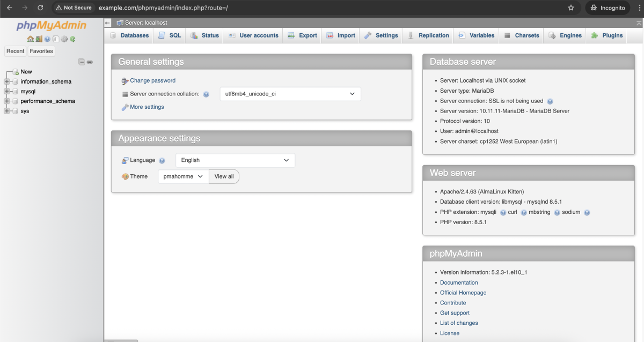Select the performance_schema database in tree
The image size is (644, 342).
tap(48, 101)
